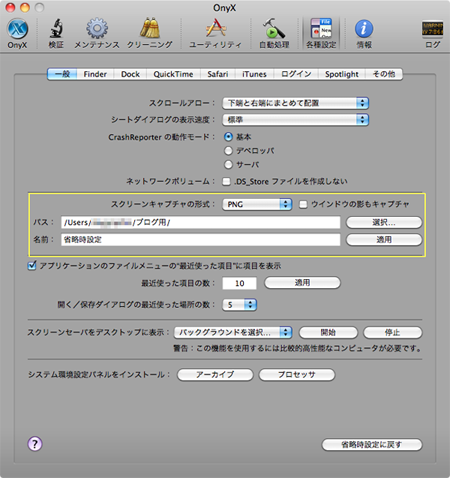
Task: Open the 最近使った場所の数 dropdown showing 5
Action: click(239, 305)
